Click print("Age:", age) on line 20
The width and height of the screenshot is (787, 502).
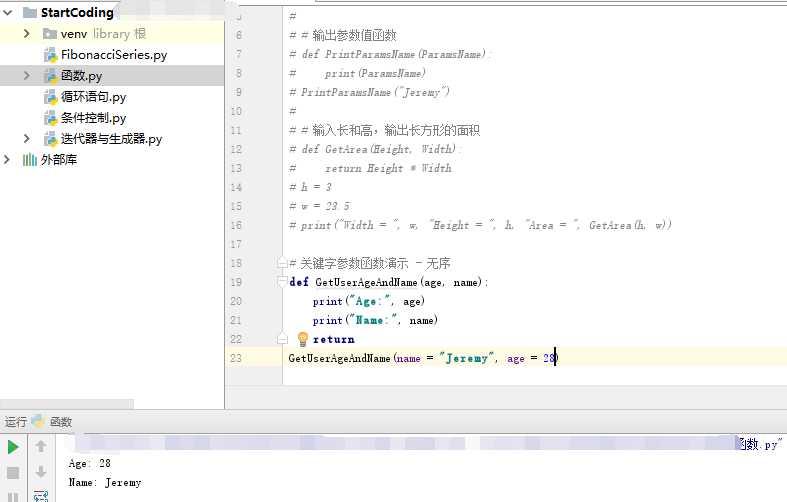(368, 301)
